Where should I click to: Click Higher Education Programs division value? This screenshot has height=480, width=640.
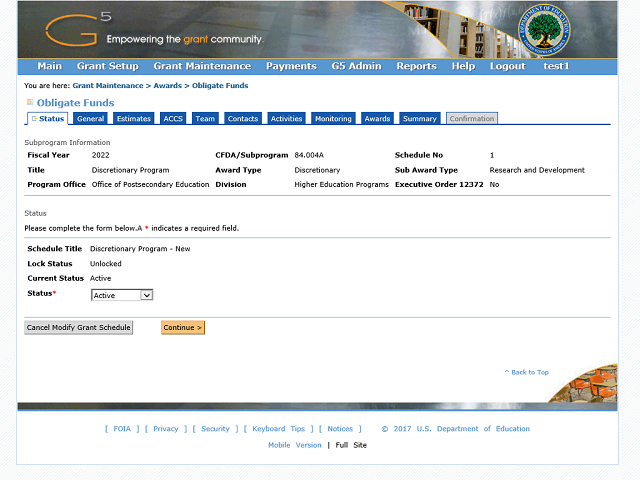click(342, 184)
